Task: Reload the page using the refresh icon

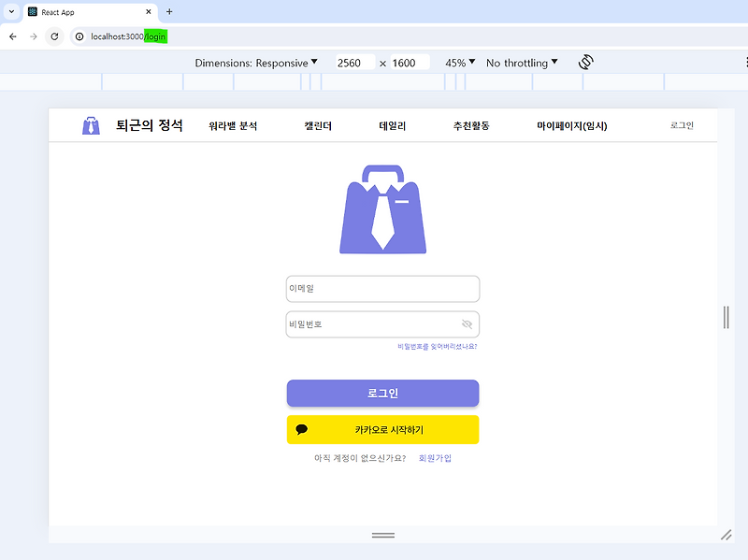Action: click(x=54, y=36)
